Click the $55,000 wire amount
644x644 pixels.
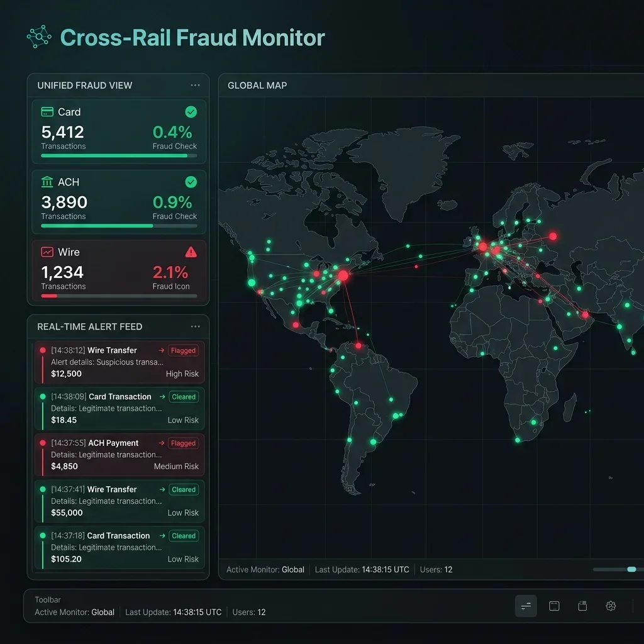tap(67, 513)
